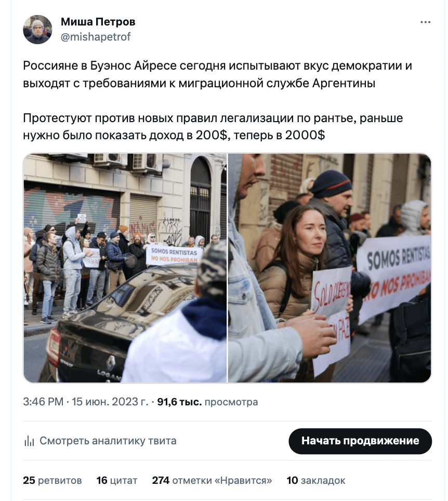View the 16 цитат list
Screen dimensions: 448x501
[117, 480]
